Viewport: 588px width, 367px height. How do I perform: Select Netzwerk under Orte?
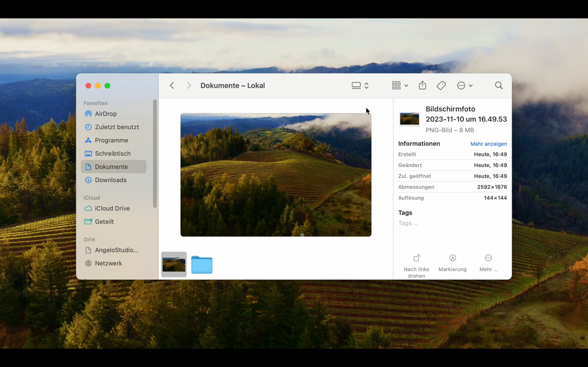[109, 263]
